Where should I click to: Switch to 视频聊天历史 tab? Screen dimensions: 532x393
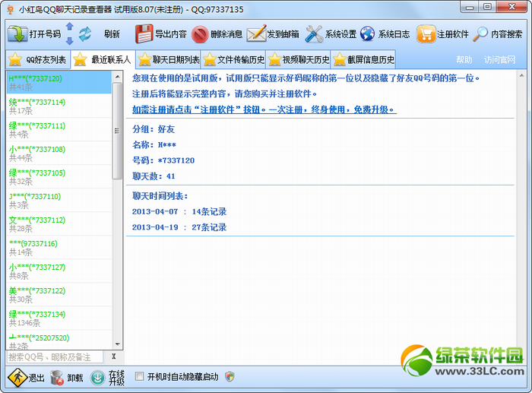pyautogui.click(x=299, y=60)
